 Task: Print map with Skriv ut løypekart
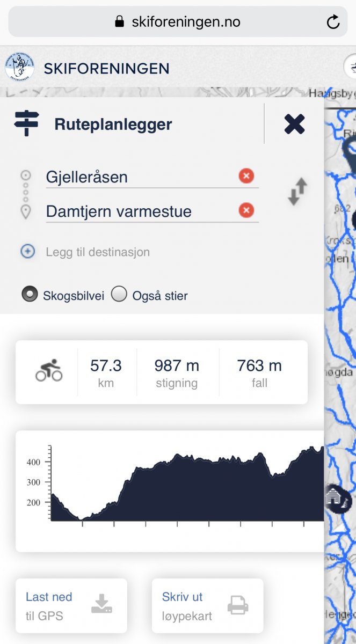coord(207,605)
